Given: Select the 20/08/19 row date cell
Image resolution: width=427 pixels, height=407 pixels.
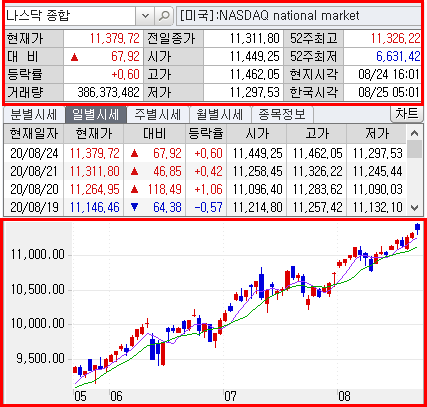Looking at the screenshot, I should coord(34,207).
